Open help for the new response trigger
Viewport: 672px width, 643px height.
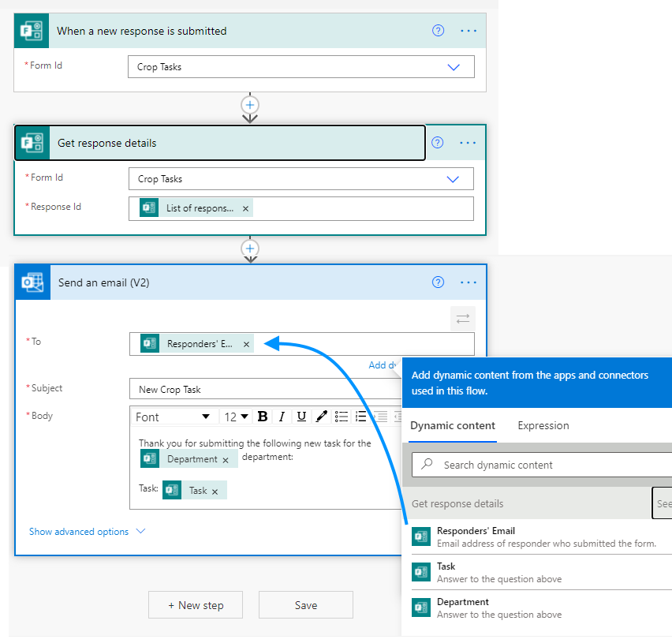pyautogui.click(x=438, y=31)
